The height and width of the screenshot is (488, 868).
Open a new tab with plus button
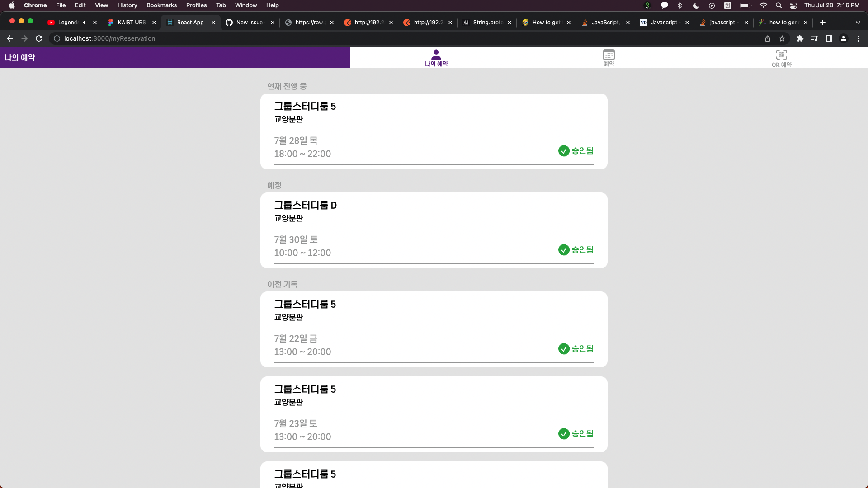pyautogui.click(x=822, y=22)
